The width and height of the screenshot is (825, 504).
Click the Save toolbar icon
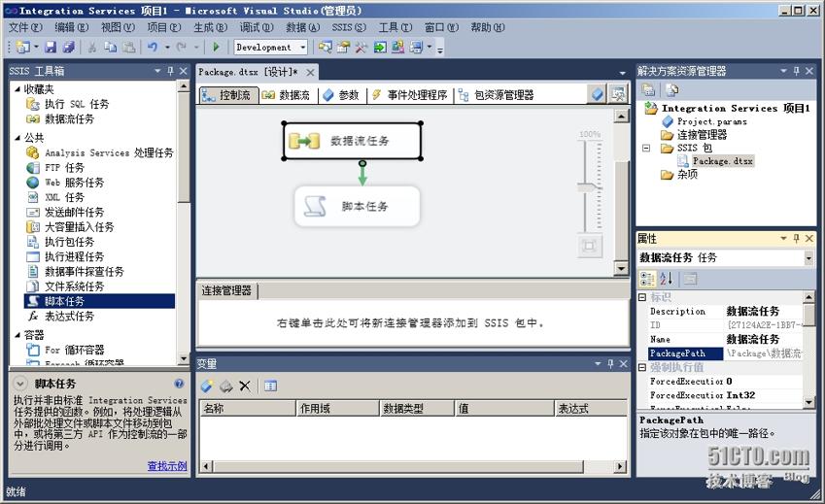pyautogui.click(x=51, y=48)
